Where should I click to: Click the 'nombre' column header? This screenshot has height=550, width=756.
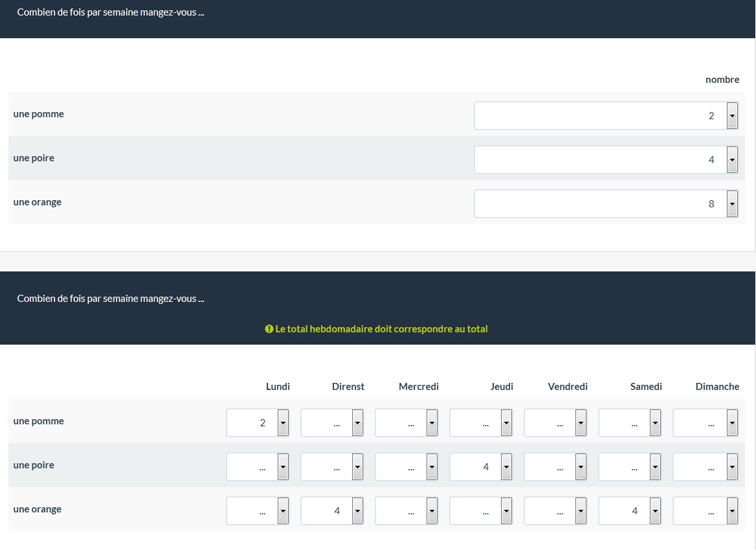(722, 80)
